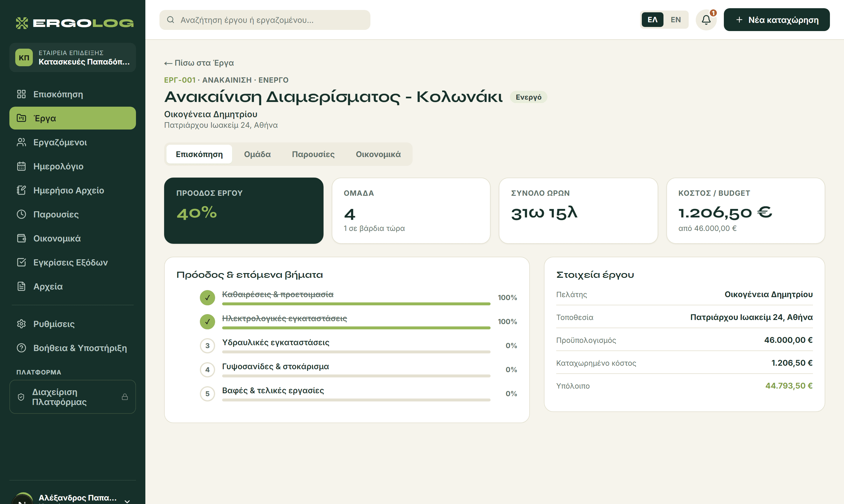Image resolution: width=844 pixels, height=504 pixels.
Task: Click the Νέα καταχώρηση button
Action: tap(776, 20)
